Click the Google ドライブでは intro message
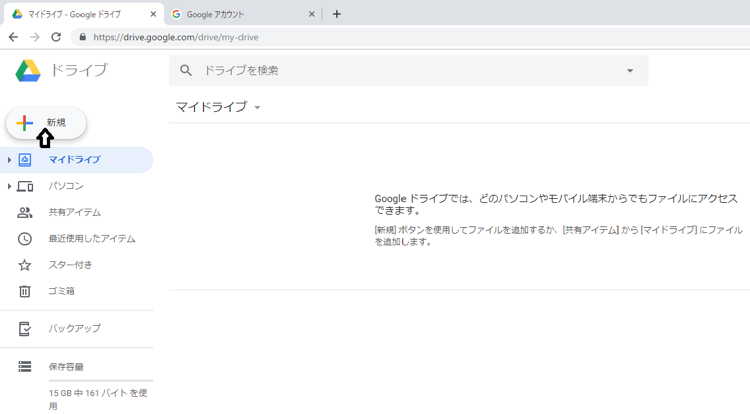The image size is (750, 414). tap(556, 205)
